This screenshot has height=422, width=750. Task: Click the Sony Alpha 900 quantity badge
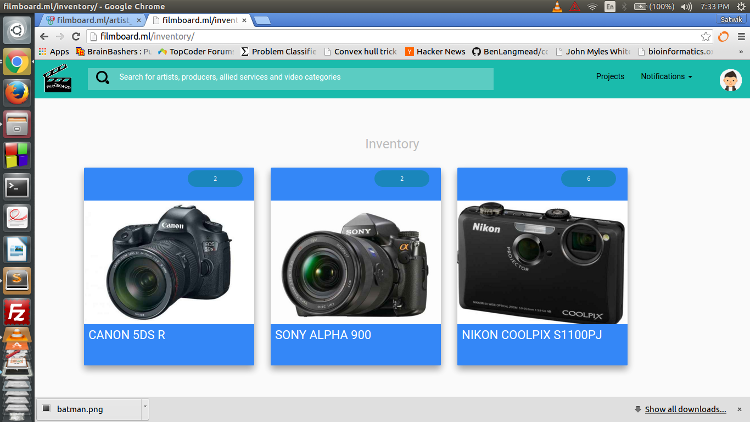click(x=402, y=178)
